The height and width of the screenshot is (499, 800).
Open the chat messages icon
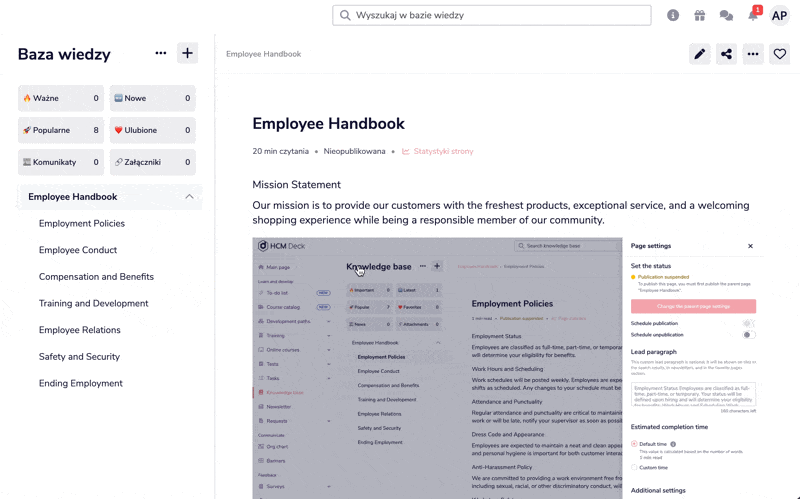[x=726, y=16]
